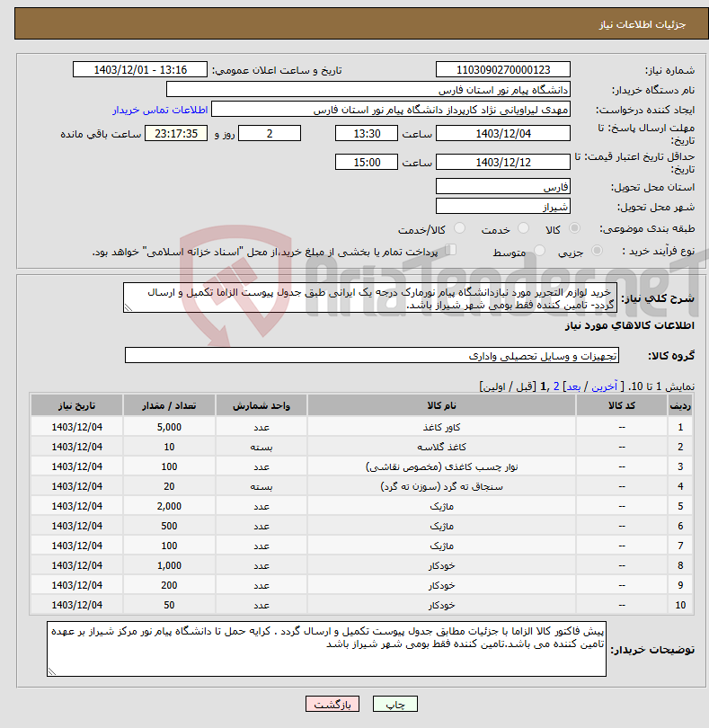The height and width of the screenshot is (728, 709).
Task: Open اطلاعات تماس خریدار link
Action: coord(160,110)
